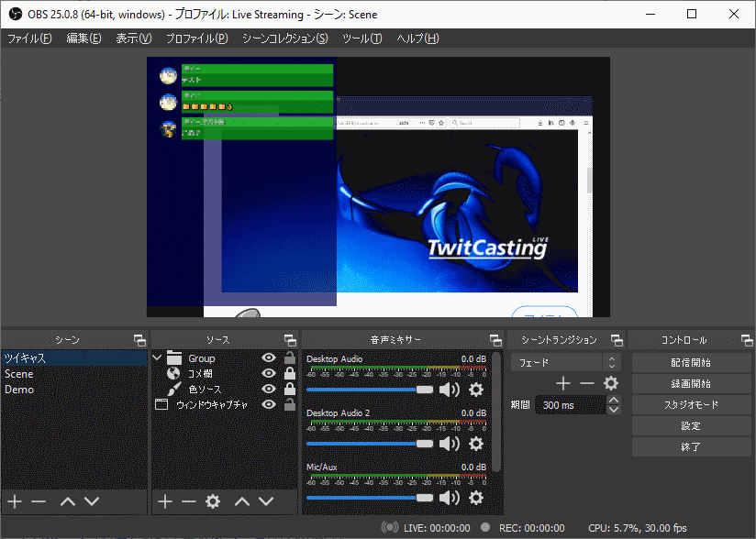Open the ファイル(F) menu
This screenshot has height=539, width=756.
(x=29, y=38)
